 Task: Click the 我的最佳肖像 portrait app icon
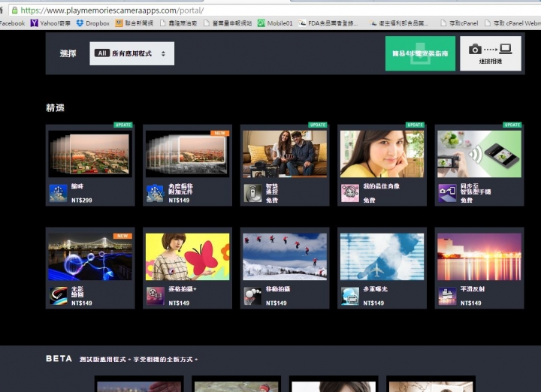[350, 193]
